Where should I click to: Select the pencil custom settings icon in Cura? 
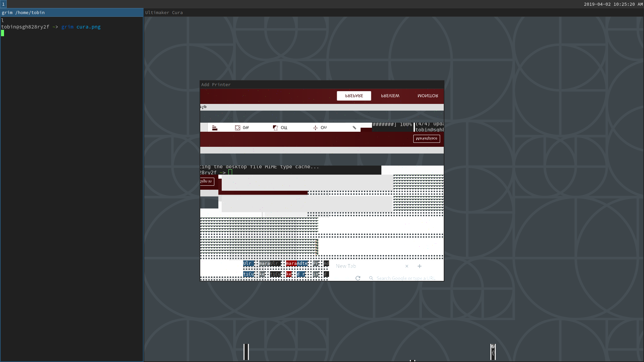[355, 128]
